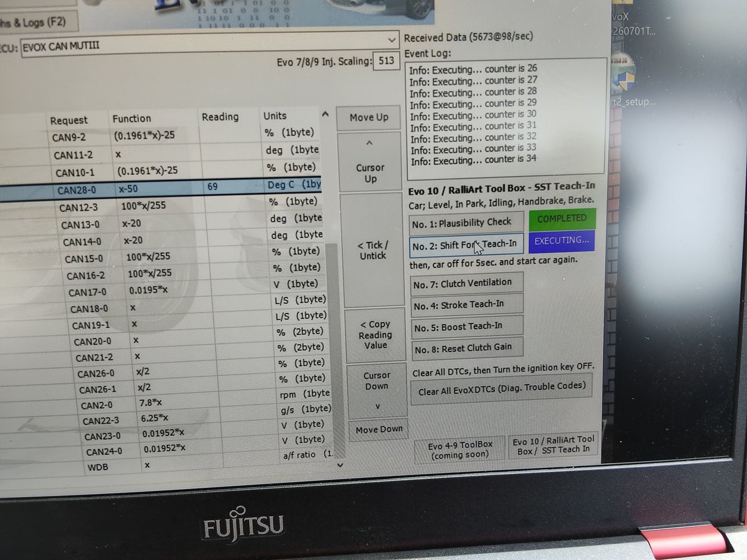Switch to Evo 4-9 ToolBox tab
Image resolution: width=747 pixels, height=560 pixels.
[x=460, y=449]
